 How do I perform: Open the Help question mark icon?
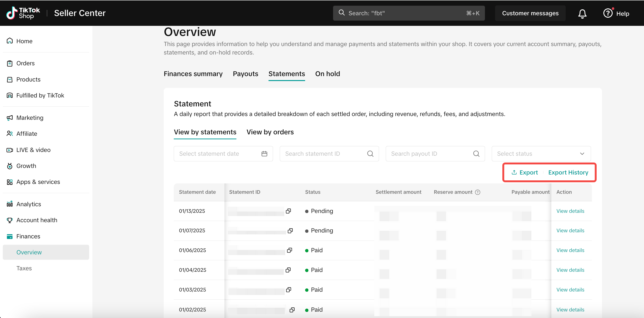pyautogui.click(x=608, y=13)
